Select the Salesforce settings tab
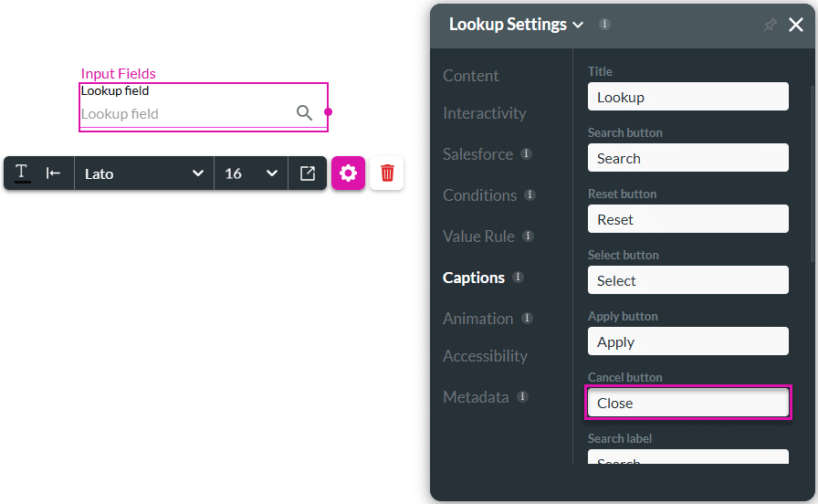 pos(477,154)
